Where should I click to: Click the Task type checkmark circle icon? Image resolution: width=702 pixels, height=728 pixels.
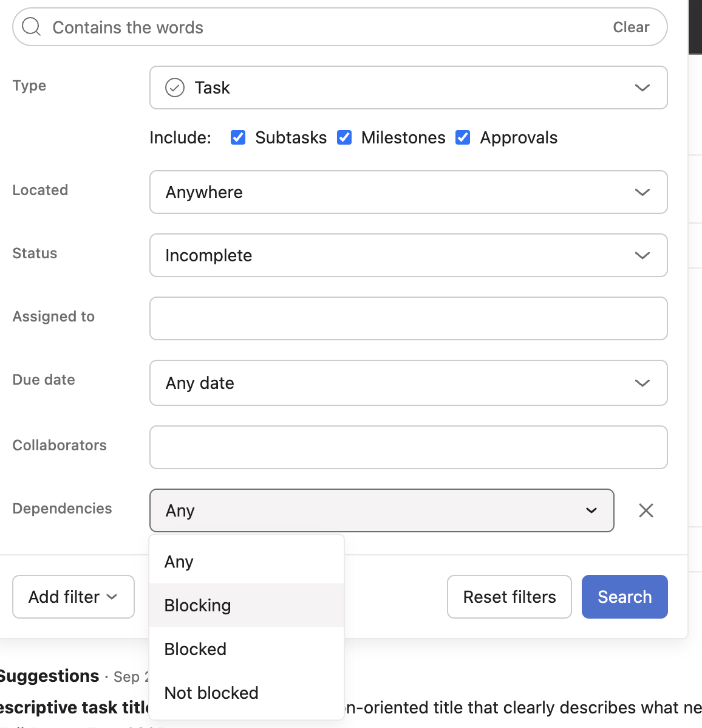(x=175, y=88)
